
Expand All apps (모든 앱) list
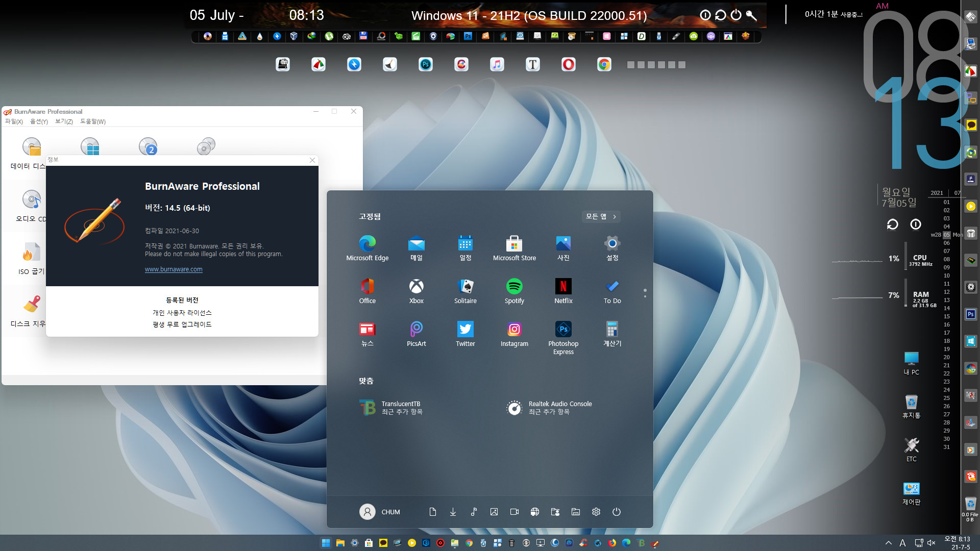[x=601, y=216]
